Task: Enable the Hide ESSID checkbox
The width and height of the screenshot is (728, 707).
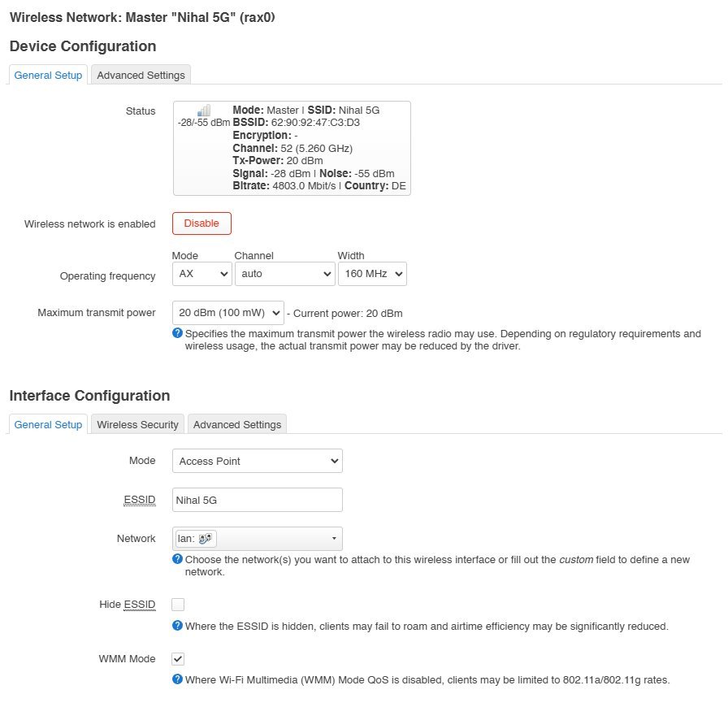Action: tap(178, 605)
